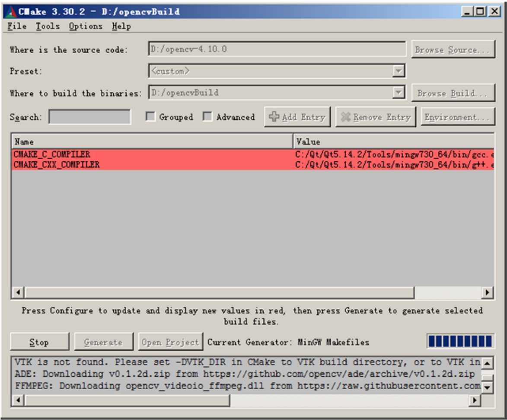Click the output log horizontal scrollbar thumb

coord(128,400)
